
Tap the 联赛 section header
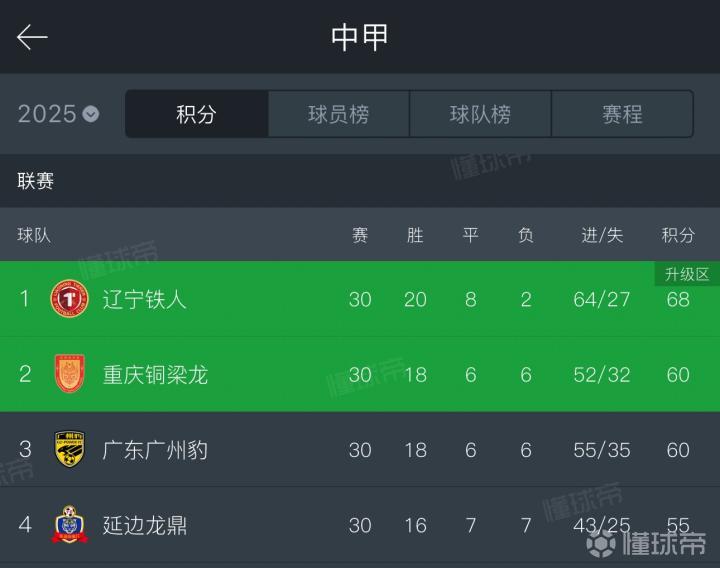tap(36, 181)
